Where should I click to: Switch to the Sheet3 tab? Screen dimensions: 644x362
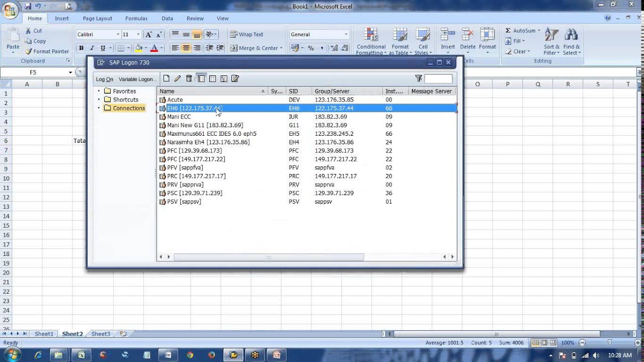(x=101, y=334)
